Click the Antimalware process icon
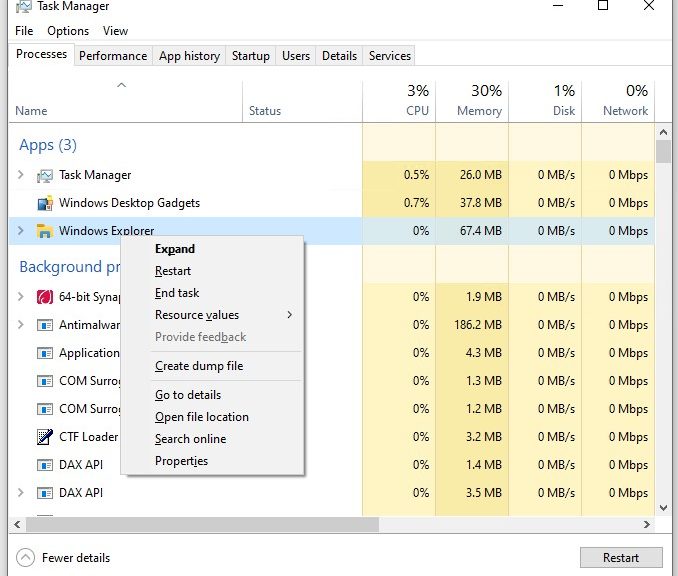 click(45, 325)
